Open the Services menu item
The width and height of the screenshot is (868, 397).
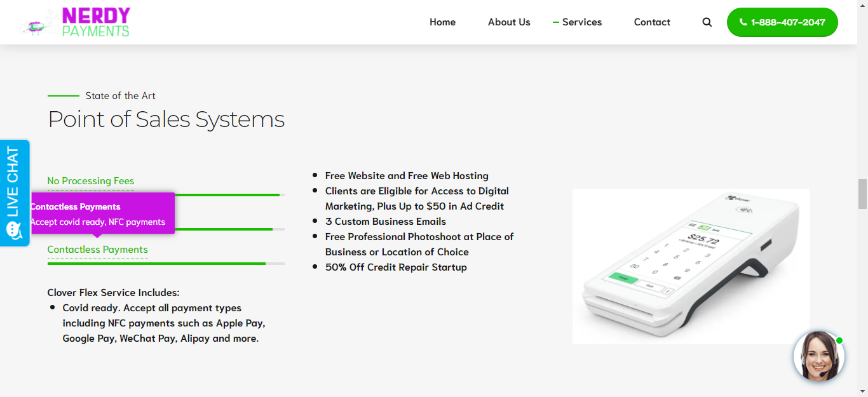coord(581,22)
